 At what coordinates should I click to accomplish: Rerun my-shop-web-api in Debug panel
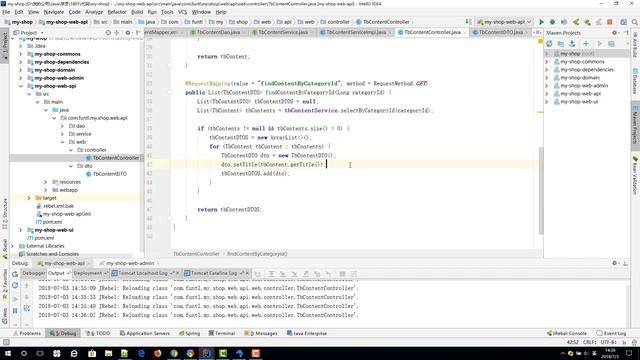[15, 274]
